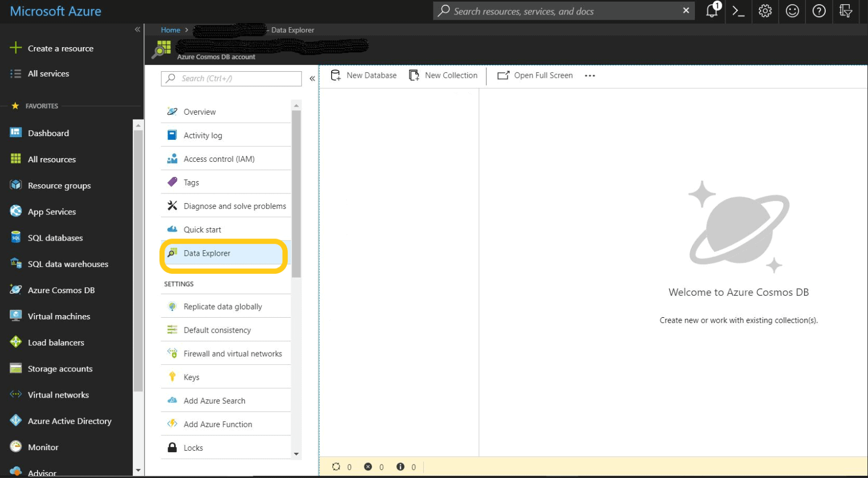Click the directory and subscription filter icon
This screenshot has width=868, height=478.
pos(846,11)
